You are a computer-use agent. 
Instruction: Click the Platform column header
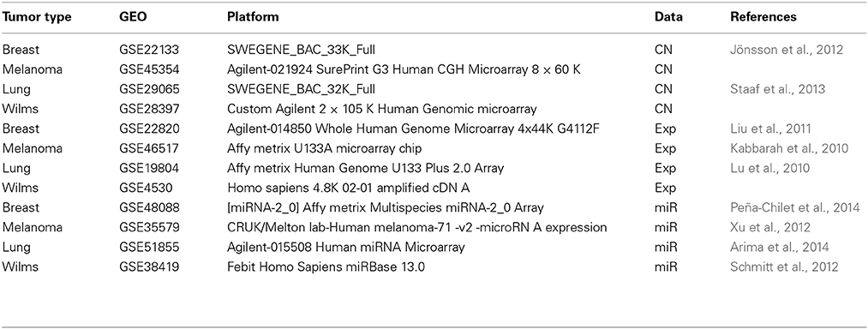(x=253, y=17)
